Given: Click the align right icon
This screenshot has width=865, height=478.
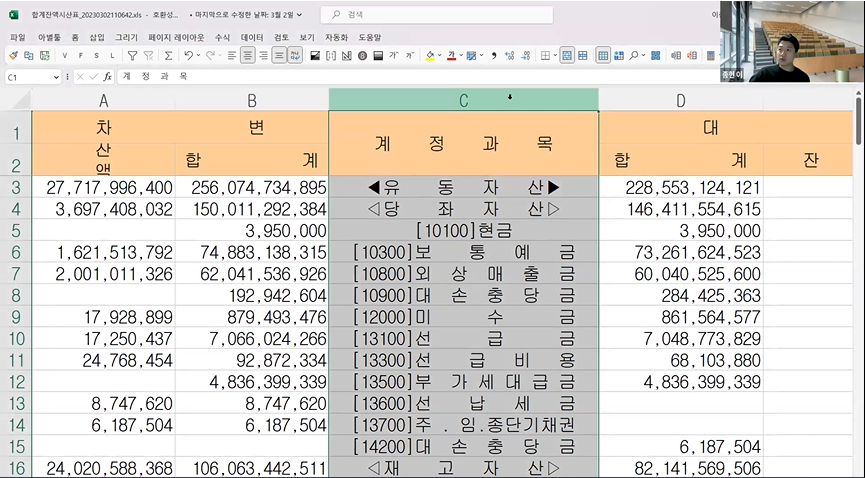Looking at the screenshot, I should [x=263, y=56].
